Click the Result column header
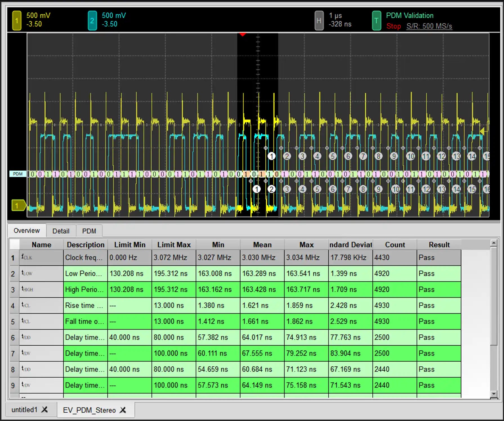 (x=439, y=245)
